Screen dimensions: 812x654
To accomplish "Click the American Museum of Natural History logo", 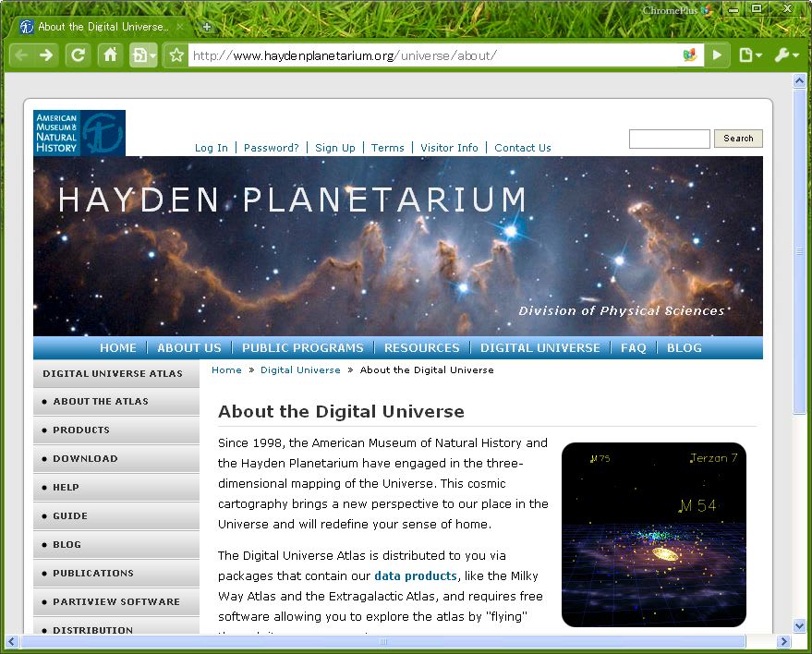I will pyautogui.click(x=79, y=133).
